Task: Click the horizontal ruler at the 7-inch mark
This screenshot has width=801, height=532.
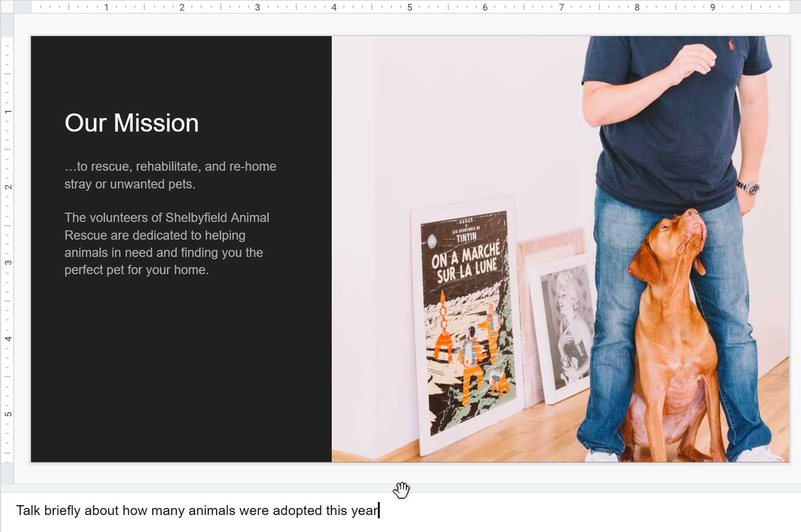Action: (x=560, y=8)
